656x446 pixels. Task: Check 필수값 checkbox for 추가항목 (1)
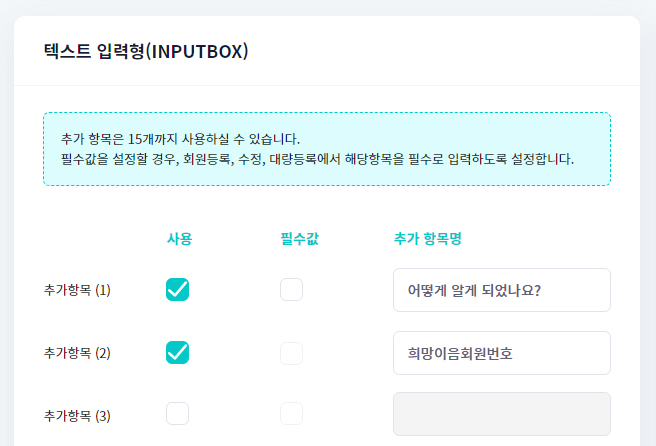point(291,290)
